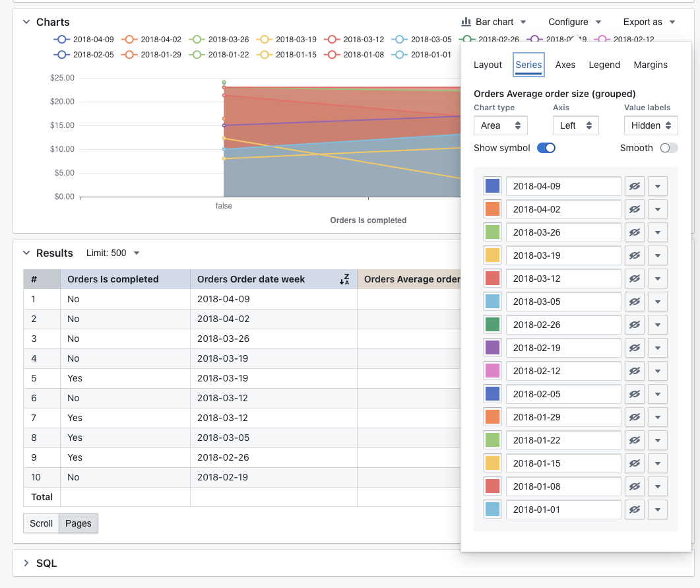Viewport: 700px width, 588px height.
Task: Open the Axis dropdown showing Left
Action: point(575,125)
